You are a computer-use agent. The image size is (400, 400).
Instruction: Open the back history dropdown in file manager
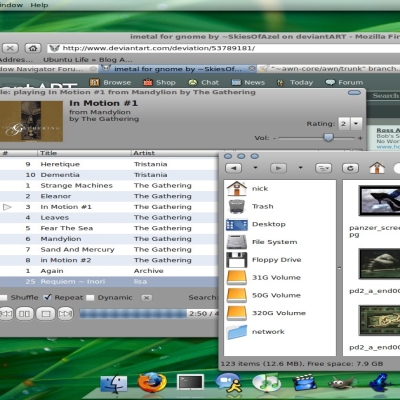[x=256, y=168]
